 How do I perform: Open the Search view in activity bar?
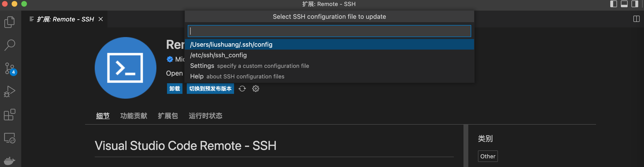click(10, 45)
